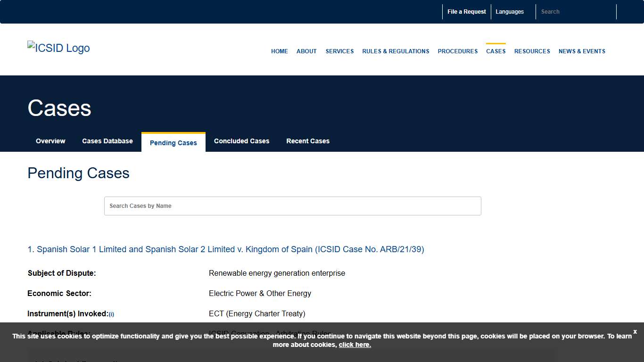Go to NEWS & EVENTS
This screenshot has width=644, height=362.
582,51
